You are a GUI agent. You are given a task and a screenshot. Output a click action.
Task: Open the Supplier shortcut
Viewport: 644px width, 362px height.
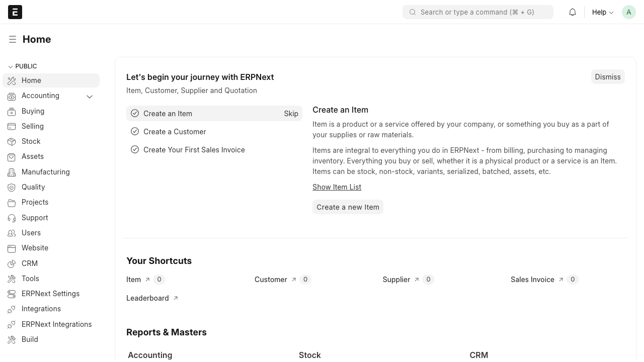click(x=396, y=280)
